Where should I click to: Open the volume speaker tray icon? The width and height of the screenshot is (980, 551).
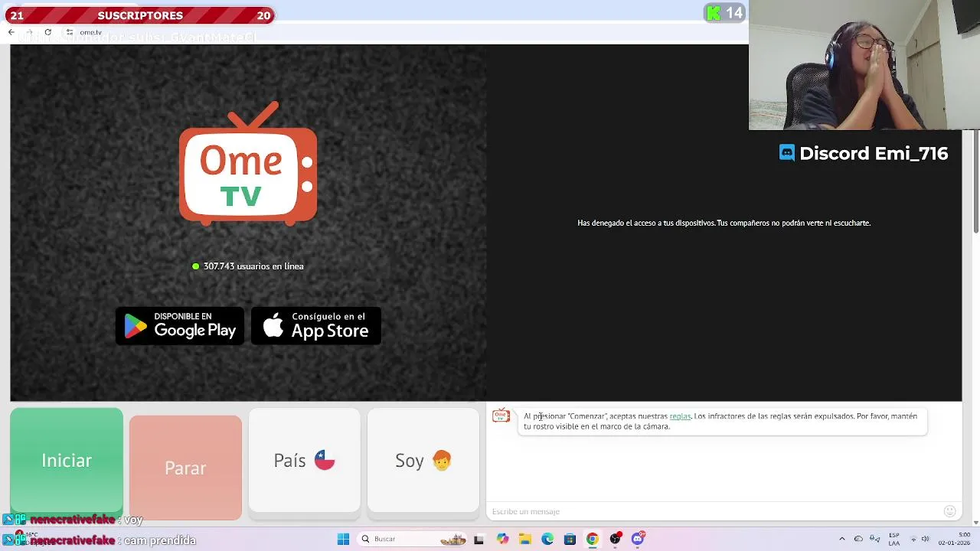pyautogui.click(x=925, y=539)
